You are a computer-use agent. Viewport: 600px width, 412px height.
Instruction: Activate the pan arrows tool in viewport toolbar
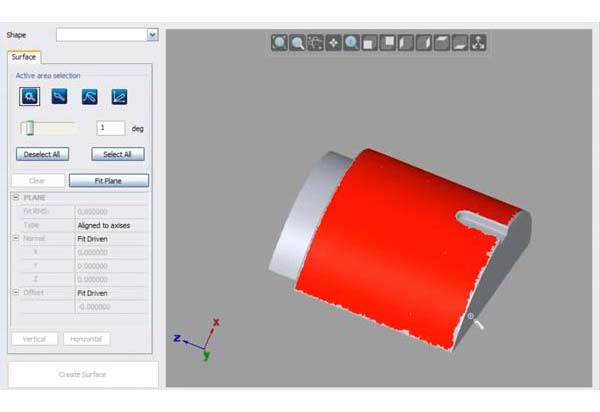click(x=334, y=43)
